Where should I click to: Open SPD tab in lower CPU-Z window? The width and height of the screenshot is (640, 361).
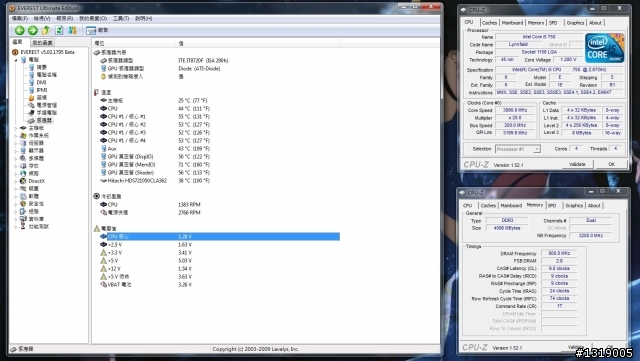[x=552, y=206]
